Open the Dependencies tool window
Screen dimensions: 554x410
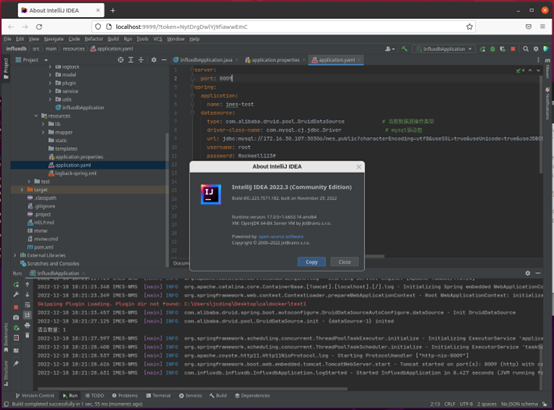click(x=252, y=396)
